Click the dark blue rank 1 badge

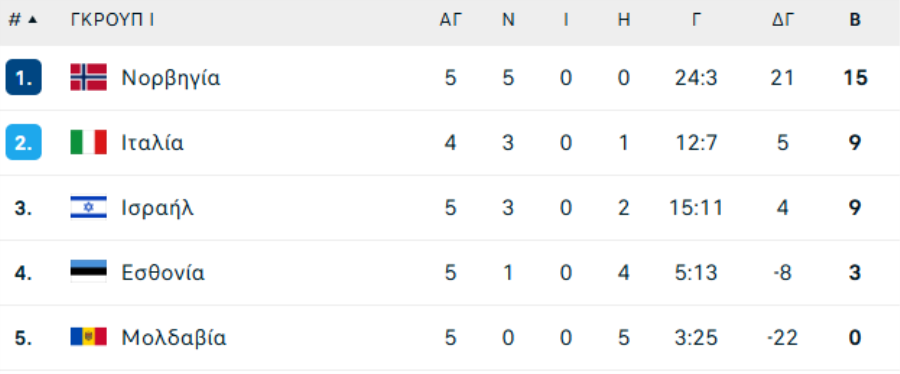coord(24,77)
